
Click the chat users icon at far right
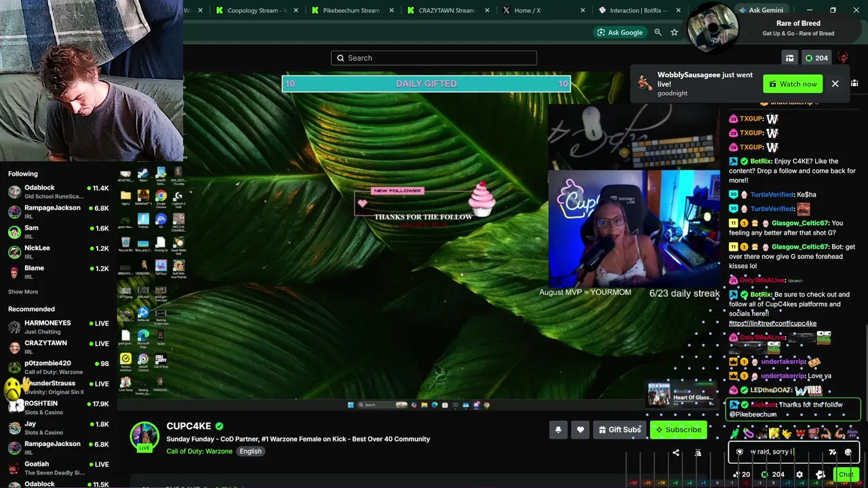(854, 83)
